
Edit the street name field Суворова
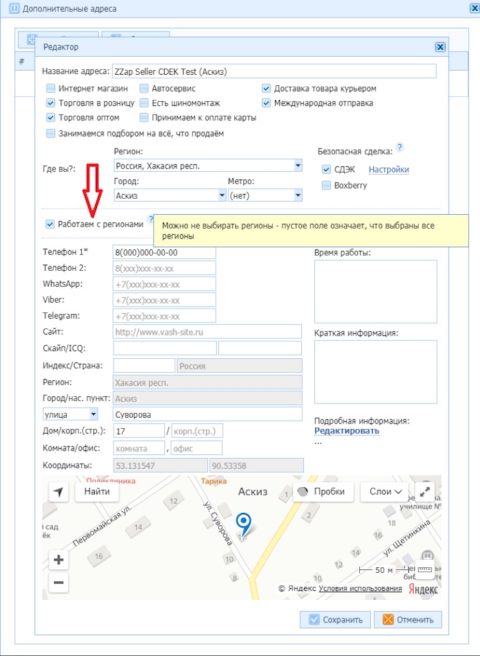coord(207,415)
